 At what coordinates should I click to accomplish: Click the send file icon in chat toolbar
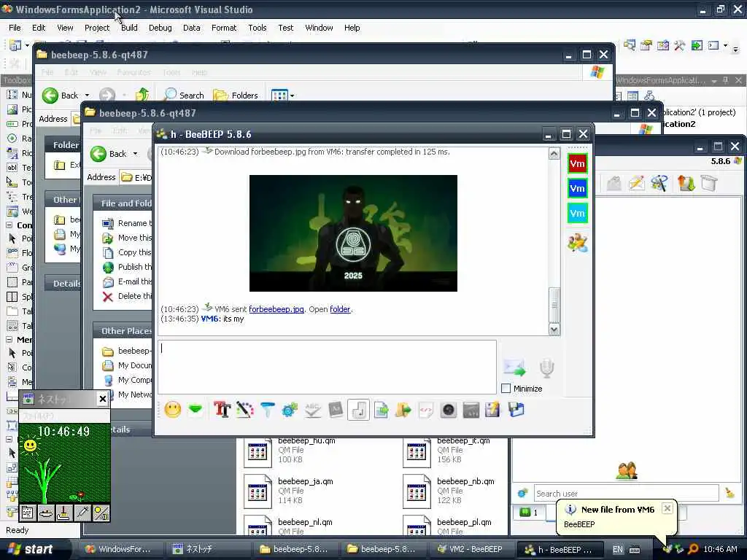pyautogui.click(x=381, y=410)
